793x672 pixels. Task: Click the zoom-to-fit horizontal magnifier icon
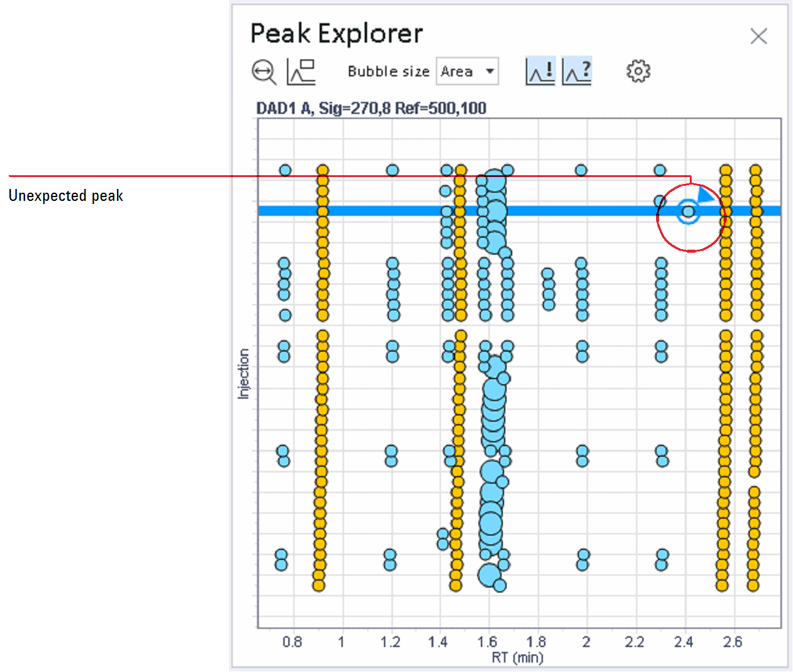click(264, 71)
